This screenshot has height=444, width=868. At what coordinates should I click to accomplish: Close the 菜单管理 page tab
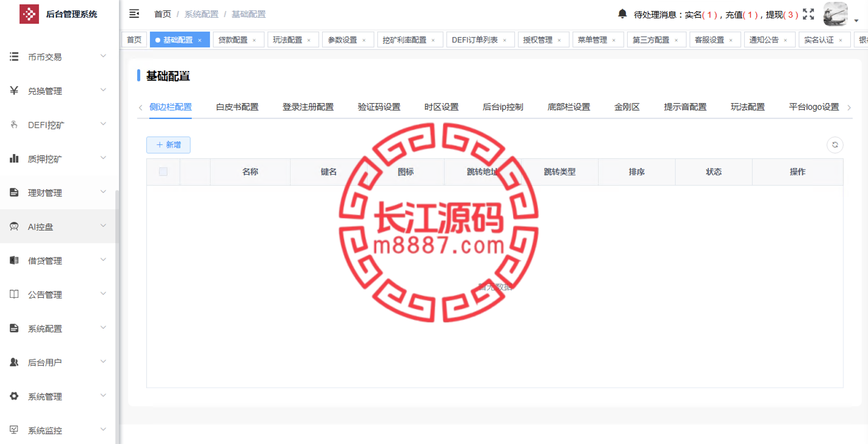pyautogui.click(x=614, y=40)
